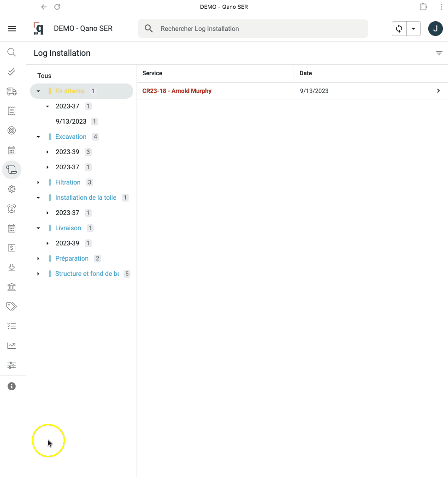Screen dimensions: 448x477
Task: Open the trend chart sidebar icon
Action: coord(12,346)
